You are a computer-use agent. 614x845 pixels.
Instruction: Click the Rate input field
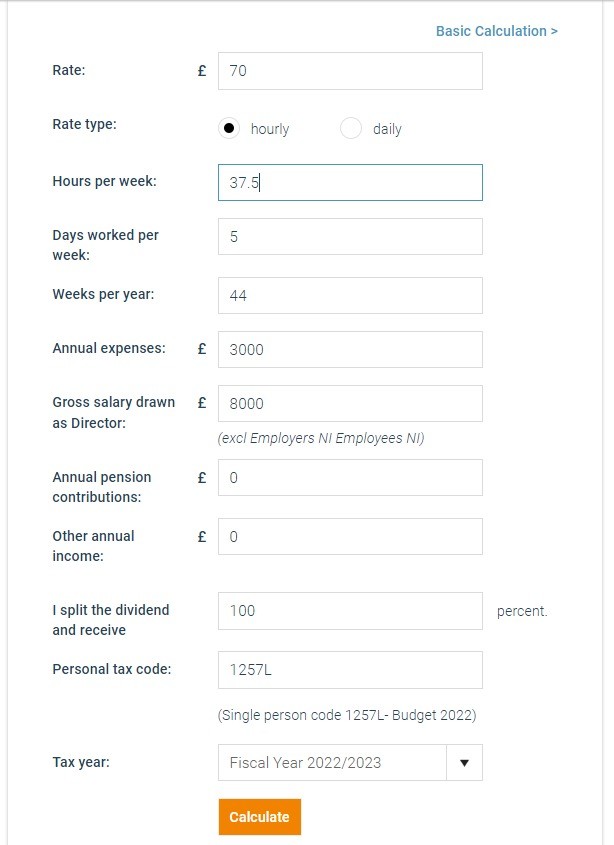pyautogui.click(x=350, y=71)
